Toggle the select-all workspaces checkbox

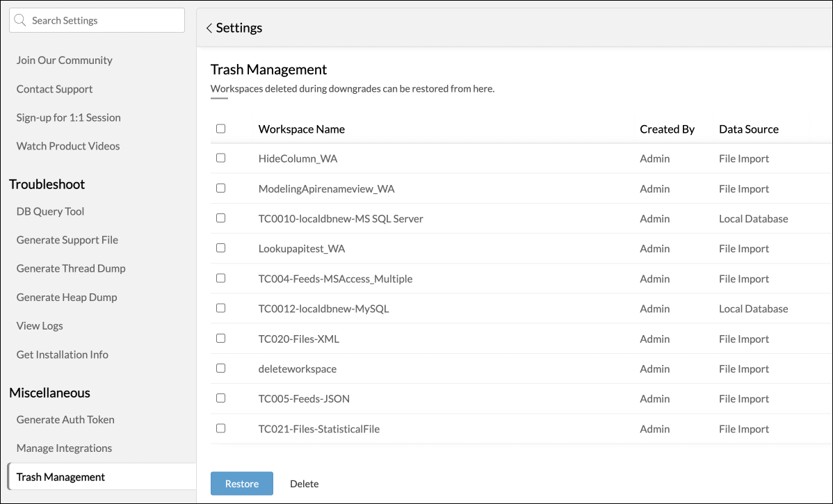coord(220,129)
